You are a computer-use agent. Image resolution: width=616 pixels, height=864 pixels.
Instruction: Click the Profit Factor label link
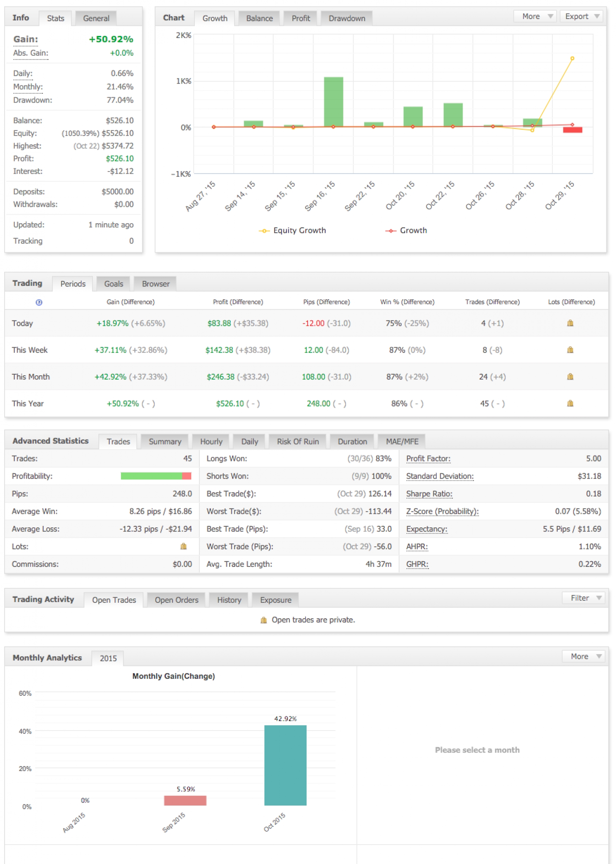[428, 459]
